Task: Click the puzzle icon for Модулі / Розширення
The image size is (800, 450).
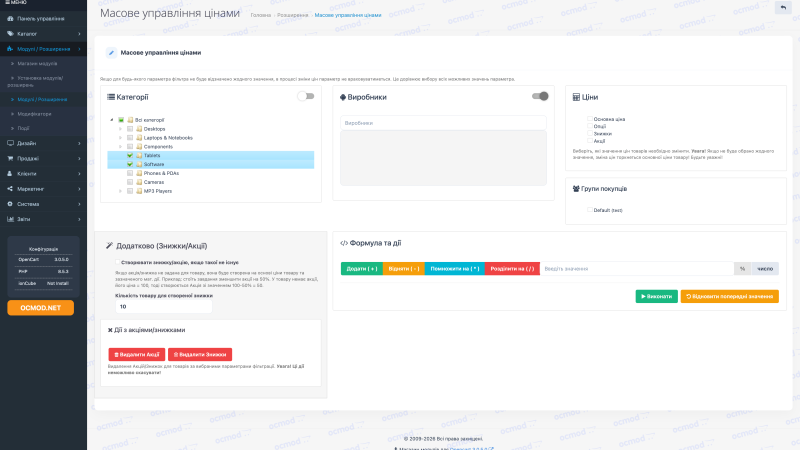Action: [10, 49]
